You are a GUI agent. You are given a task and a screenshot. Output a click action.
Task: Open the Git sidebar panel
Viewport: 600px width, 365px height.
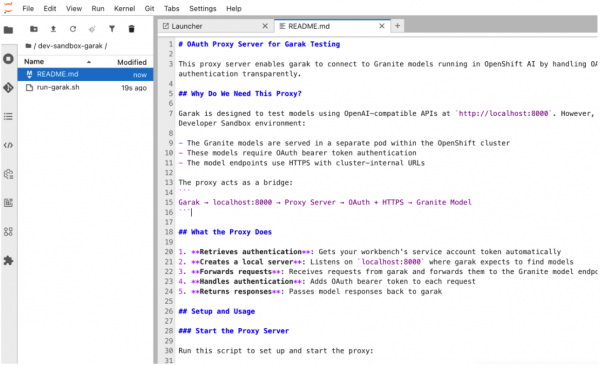coord(8,88)
